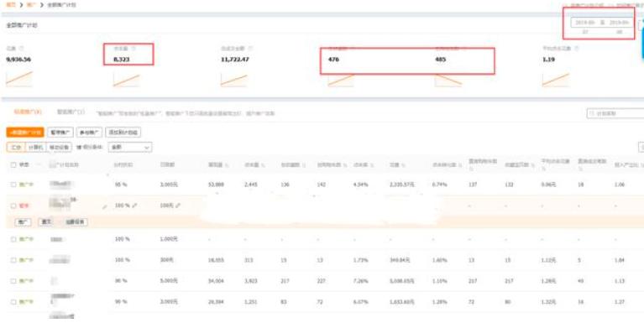Open trend chart under the 8,323 metric
The image size is (644, 323).
pos(127,80)
